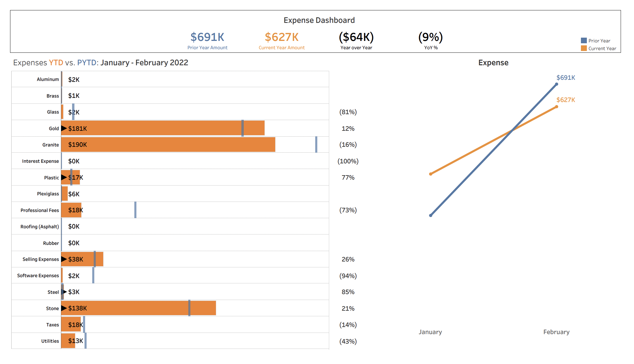Click the Rubber row label
Image resolution: width=634 pixels, height=364 pixels.
51,243
